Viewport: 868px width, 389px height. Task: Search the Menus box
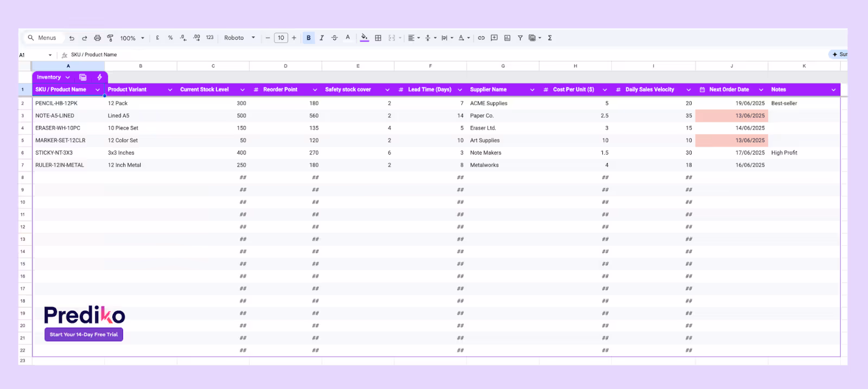coord(44,38)
